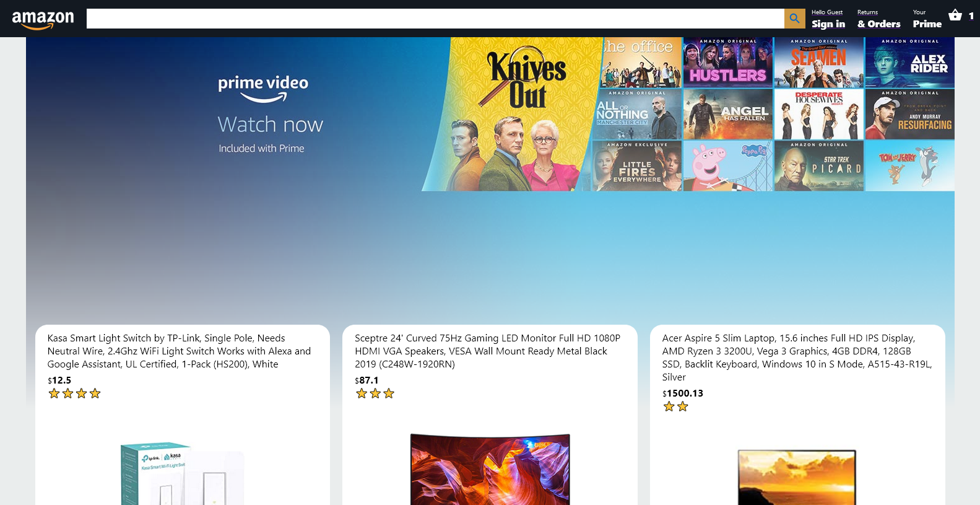The image size is (980, 505).
Task: Open Andy Murray Resurfacing thumbnail
Action: (909, 114)
